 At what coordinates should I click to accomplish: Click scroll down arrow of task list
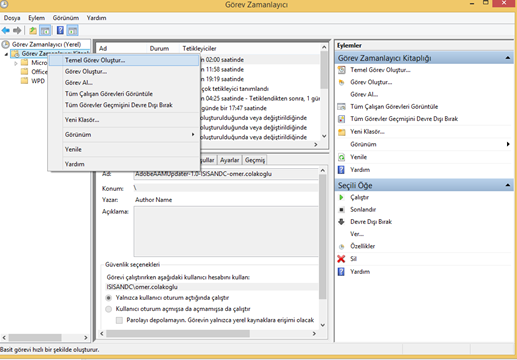[x=324, y=136]
